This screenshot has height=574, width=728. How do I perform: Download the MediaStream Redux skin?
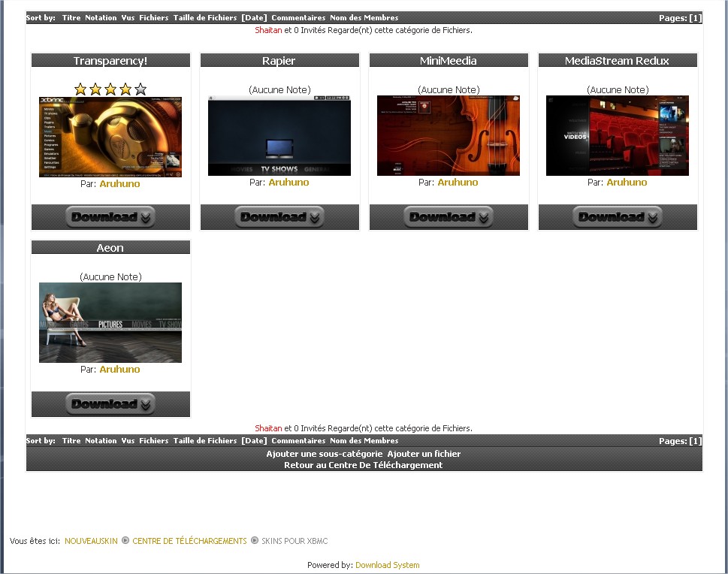618,217
